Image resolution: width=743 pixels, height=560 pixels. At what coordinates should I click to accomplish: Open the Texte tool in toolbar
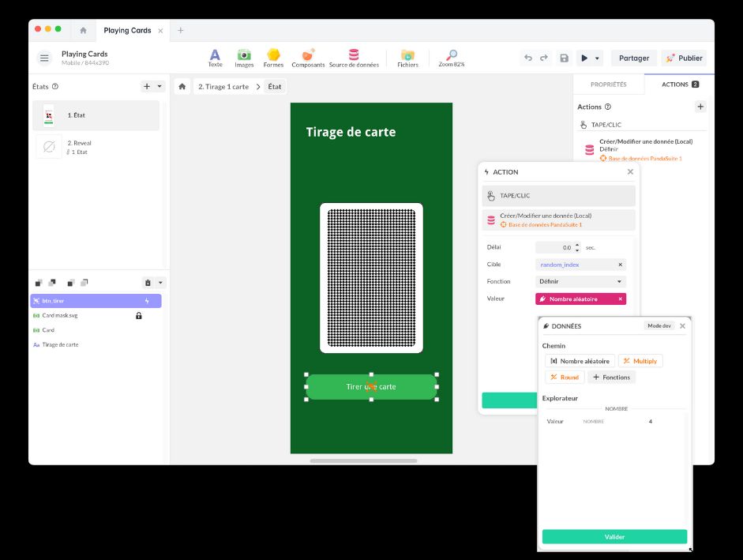(215, 56)
